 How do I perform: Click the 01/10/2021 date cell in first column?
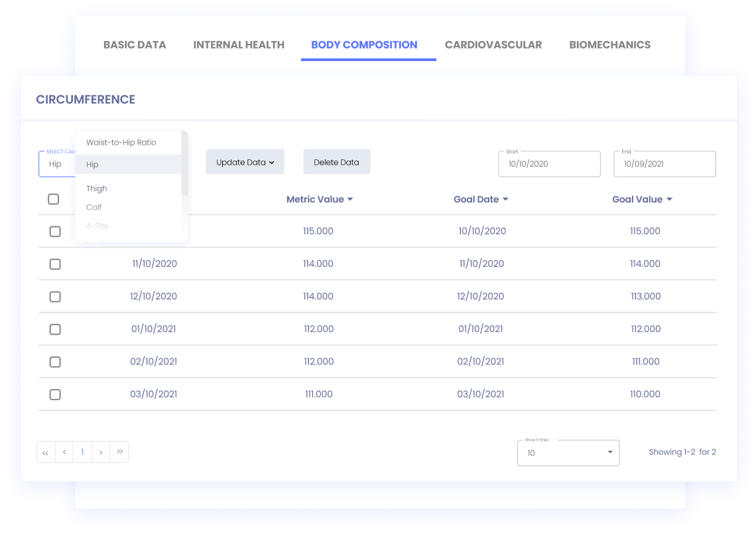(x=153, y=329)
